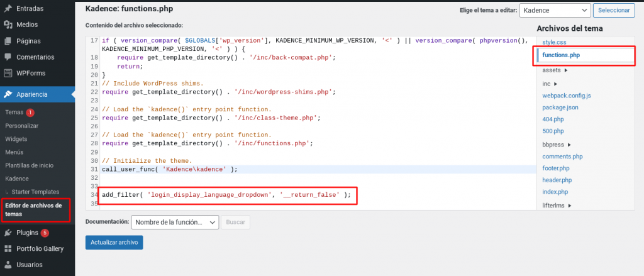Click the Seleccionar button

click(x=614, y=10)
